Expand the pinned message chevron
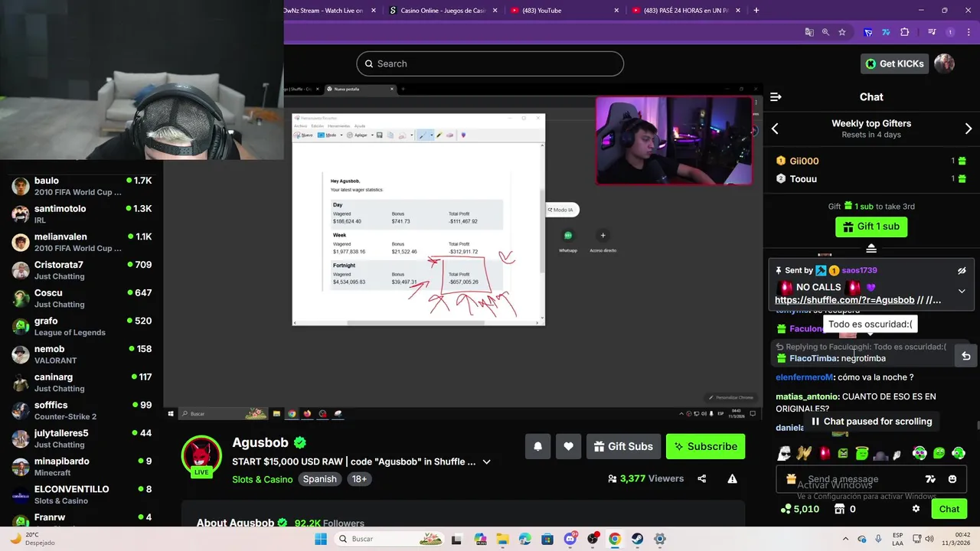Image resolution: width=980 pixels, height=551 pixels. coord(962,291)
